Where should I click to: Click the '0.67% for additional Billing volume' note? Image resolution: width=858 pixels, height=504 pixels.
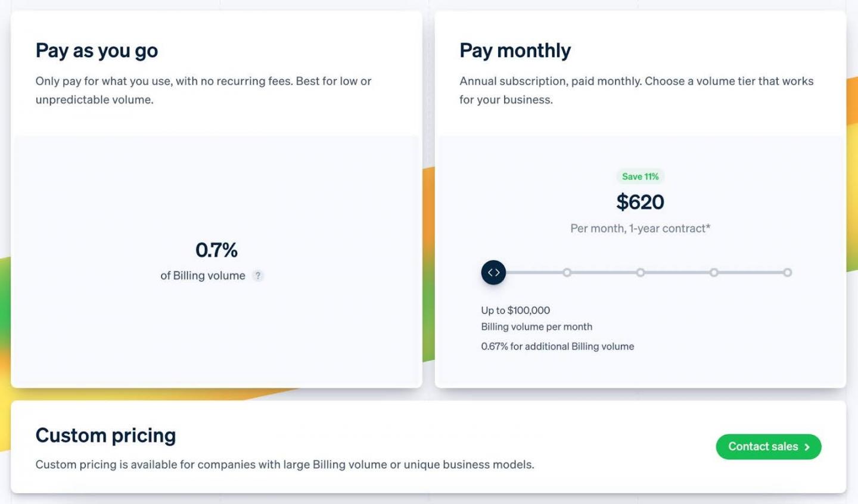557,346
